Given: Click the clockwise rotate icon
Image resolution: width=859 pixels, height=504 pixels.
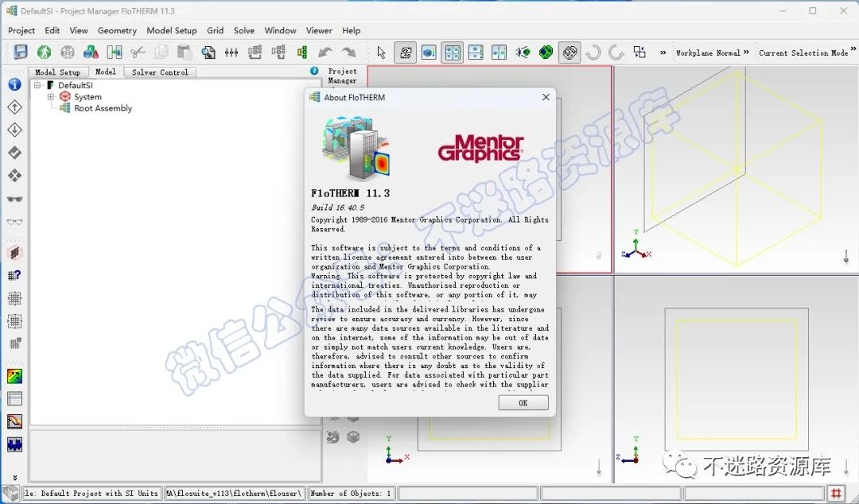Looking at the screenshot, I should click(616, 52).
